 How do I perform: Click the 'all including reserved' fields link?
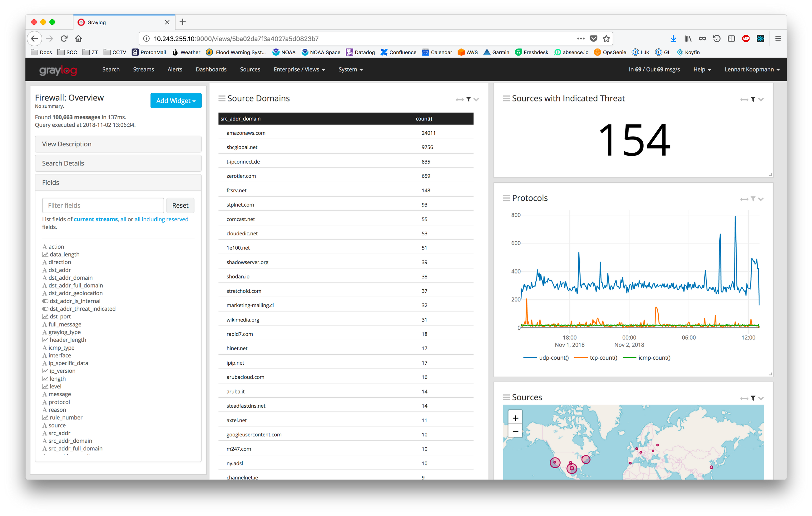point(161,219)
